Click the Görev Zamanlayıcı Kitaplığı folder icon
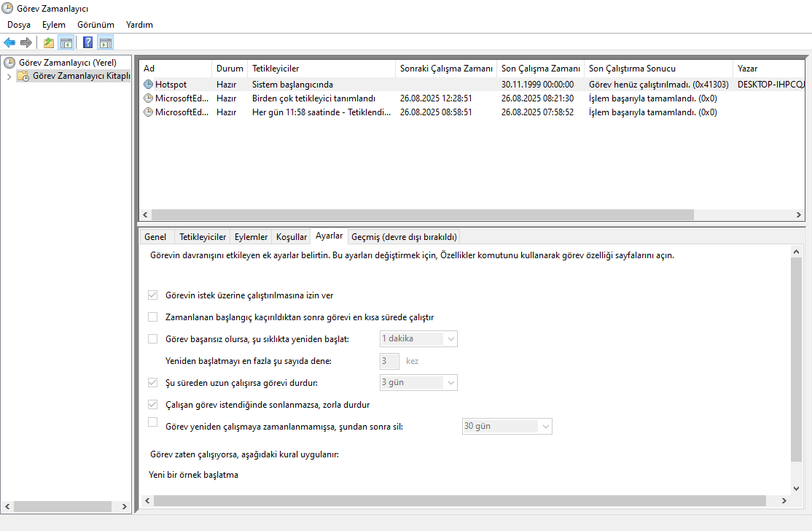This screenshot has height=531, width=812. [x=23, y=76]
